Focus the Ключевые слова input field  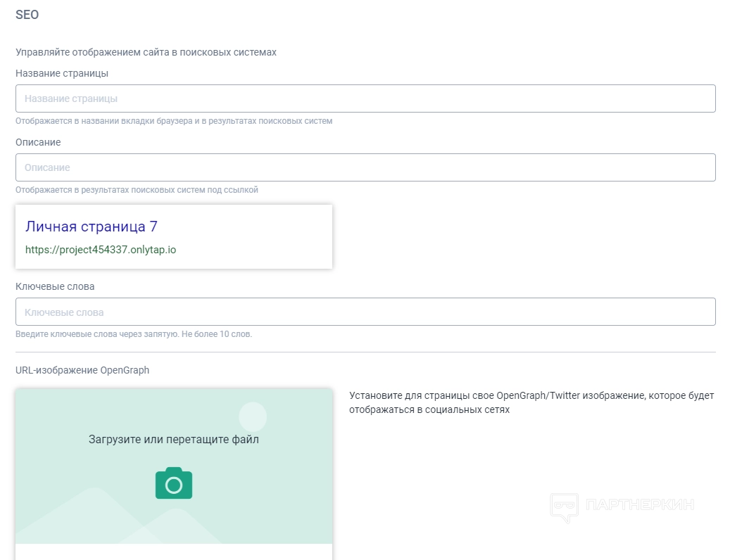365,312
